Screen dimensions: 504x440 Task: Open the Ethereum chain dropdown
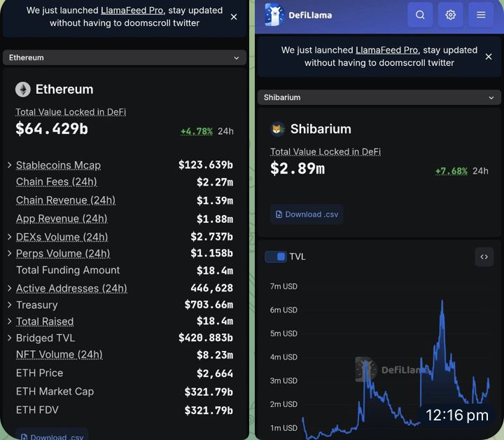125,57
